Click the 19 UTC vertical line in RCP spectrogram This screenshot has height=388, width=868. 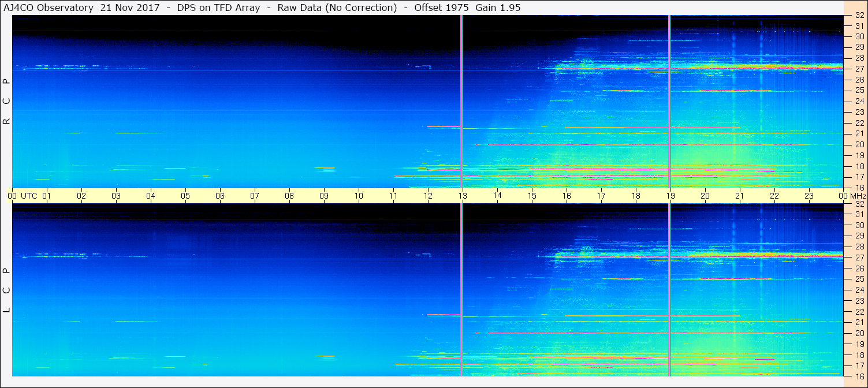tap(669, 101)
